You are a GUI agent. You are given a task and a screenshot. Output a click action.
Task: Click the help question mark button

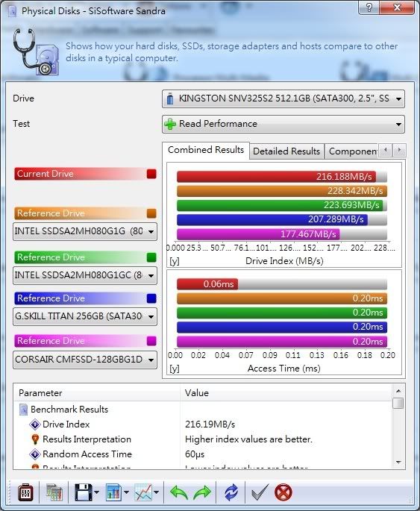point(369,7)
